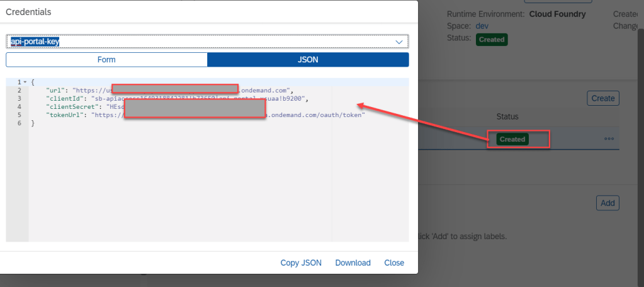Select the JSON tab

coord(308,60)
